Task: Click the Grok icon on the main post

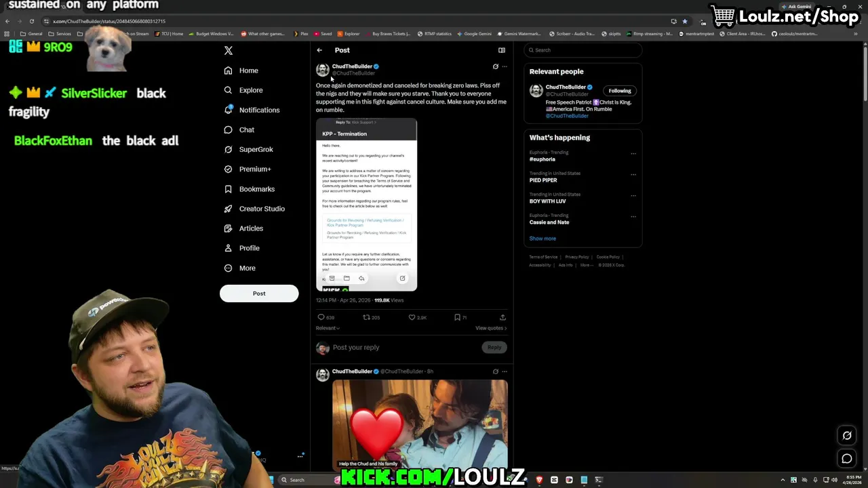Action: pos(495,66)
